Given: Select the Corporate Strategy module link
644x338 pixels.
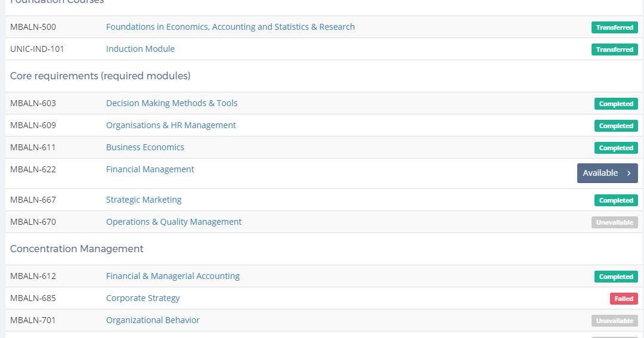Looking at the screenshot, I should 143,298.
